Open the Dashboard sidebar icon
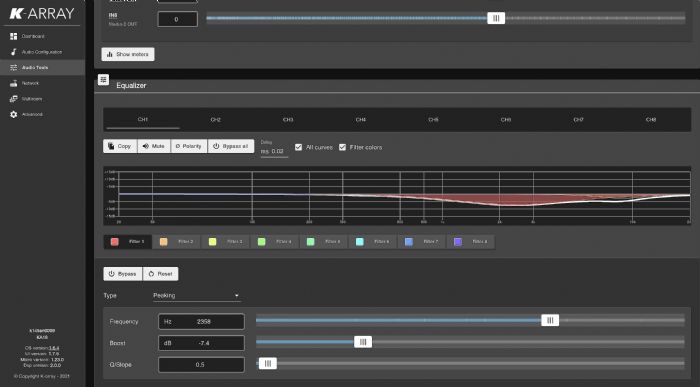The height and width of the screenshot is (387, 700). (x=13, y=36)
